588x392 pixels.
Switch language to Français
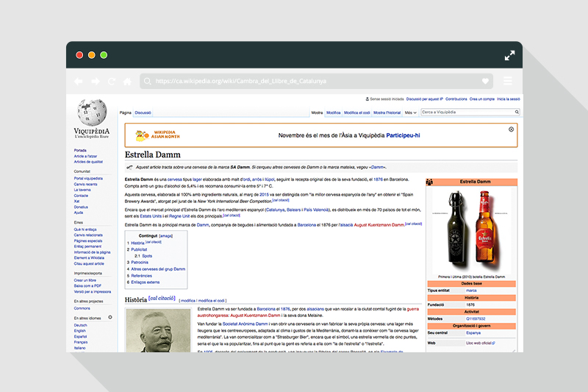81,342
